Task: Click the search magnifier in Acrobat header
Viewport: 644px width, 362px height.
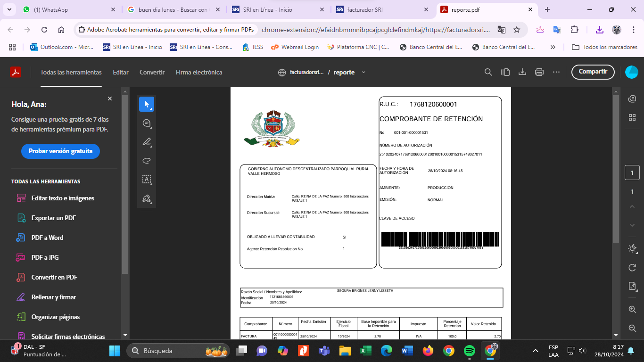Action: [488, 72]
